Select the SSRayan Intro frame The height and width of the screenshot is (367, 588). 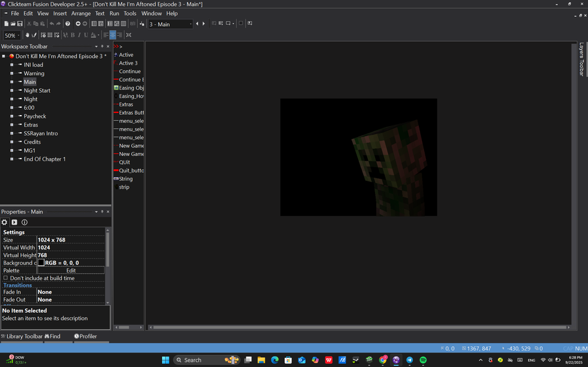click(x=41, y=133)
